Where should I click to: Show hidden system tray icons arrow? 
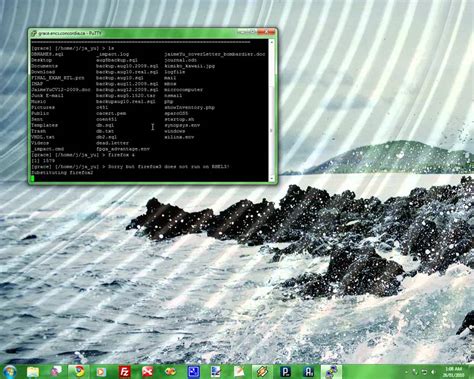coord(407,372)
